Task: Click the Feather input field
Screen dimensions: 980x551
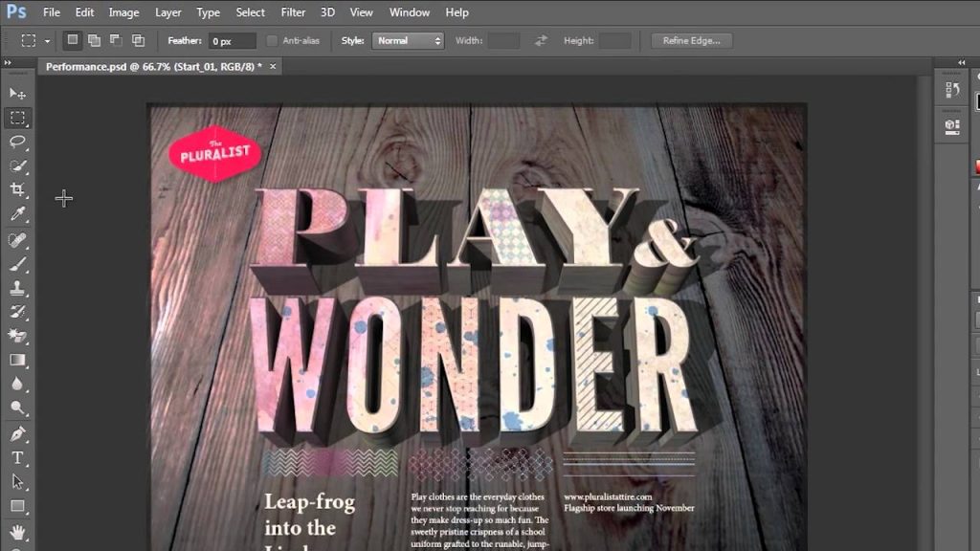Action: (x=233, y=41)
